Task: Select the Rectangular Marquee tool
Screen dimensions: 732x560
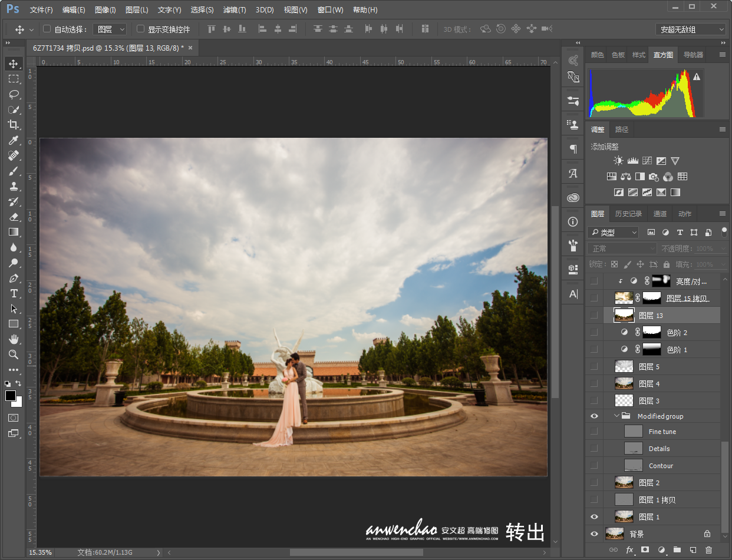Action: click(14, 79)
